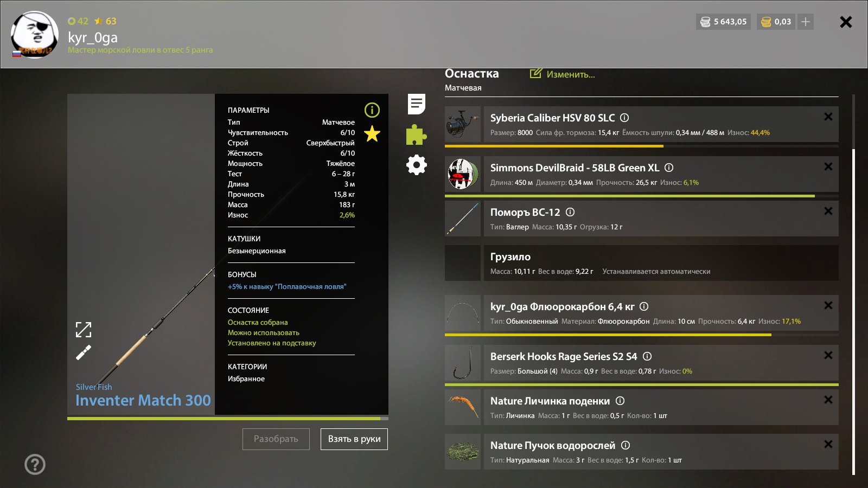Click the fluorocarbon leader thumbnail
This screenshot has height=488, width=868.
pyautogui.click(x=463, y=313)
